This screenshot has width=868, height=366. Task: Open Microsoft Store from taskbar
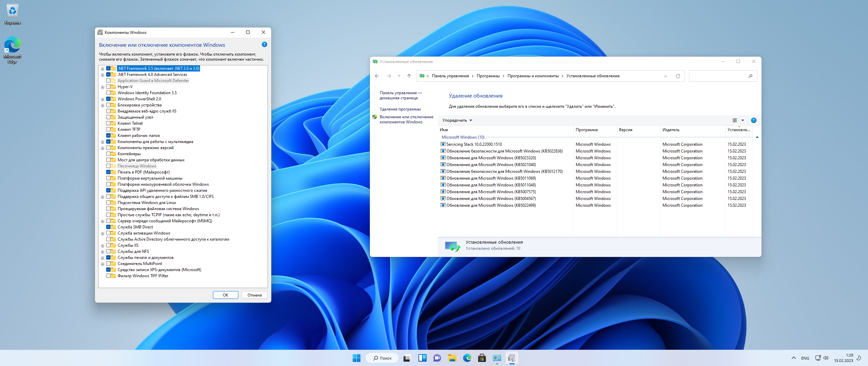tap(482, 358)
